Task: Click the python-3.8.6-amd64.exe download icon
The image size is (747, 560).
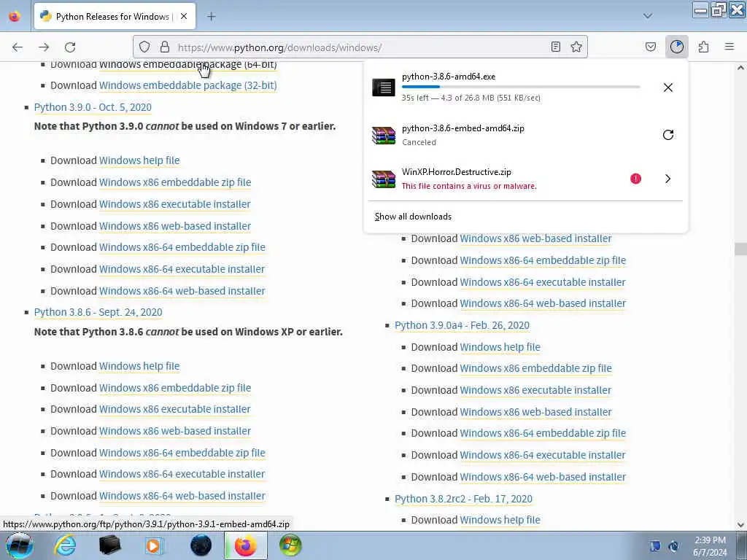Action: [x=384, y=87]
